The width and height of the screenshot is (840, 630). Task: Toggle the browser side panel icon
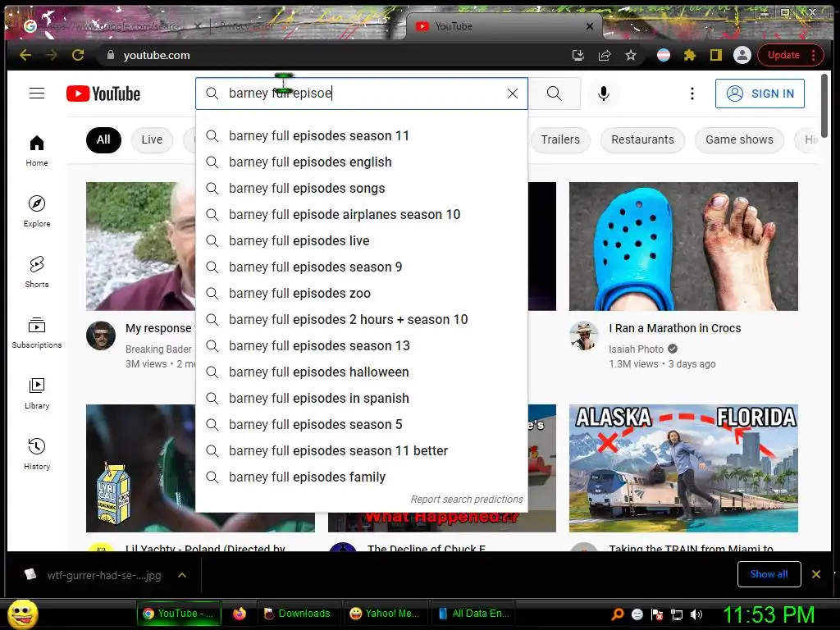point(715,55)
